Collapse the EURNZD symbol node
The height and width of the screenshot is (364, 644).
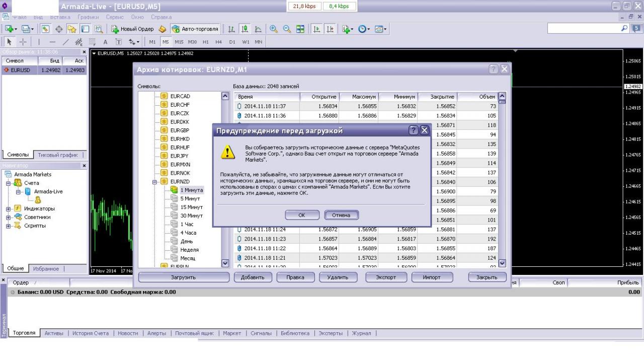tap(155, 182)
